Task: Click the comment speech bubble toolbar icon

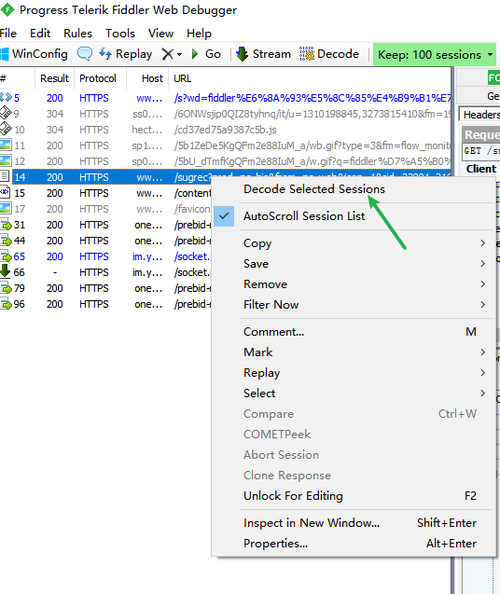Action: click(84, 54)
